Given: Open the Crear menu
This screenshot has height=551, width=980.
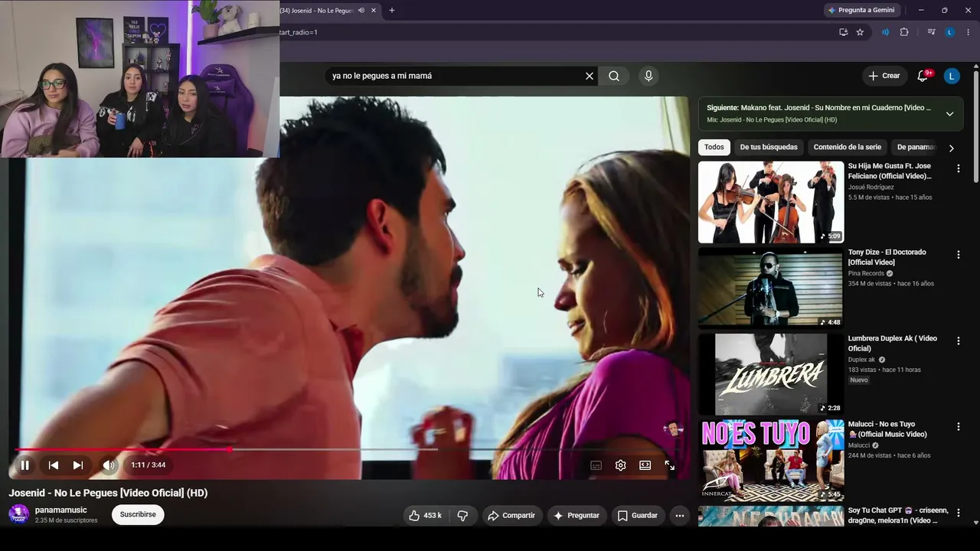Looking at the screenshot, I should 884,76.
